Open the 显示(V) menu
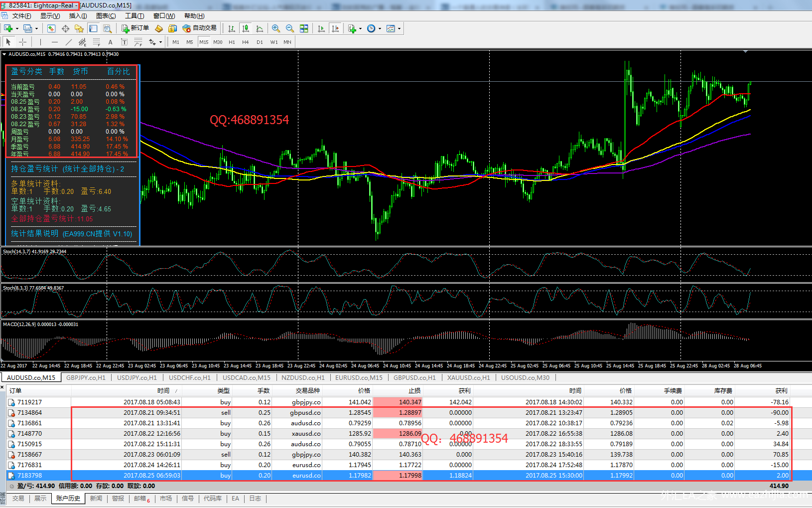The width and height of the screenshot is (812, 508). point(50,16)
